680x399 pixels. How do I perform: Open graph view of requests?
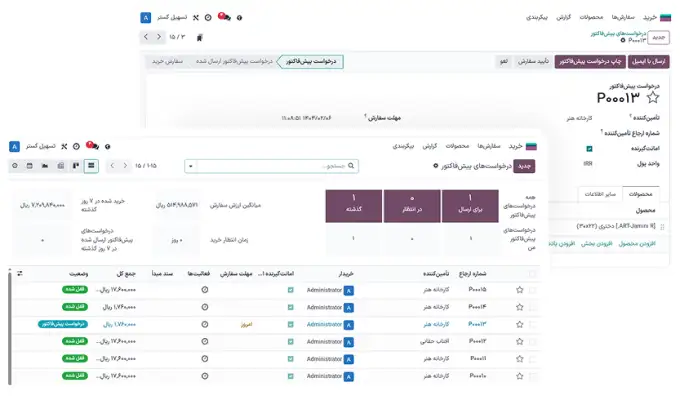coord(45,166)
